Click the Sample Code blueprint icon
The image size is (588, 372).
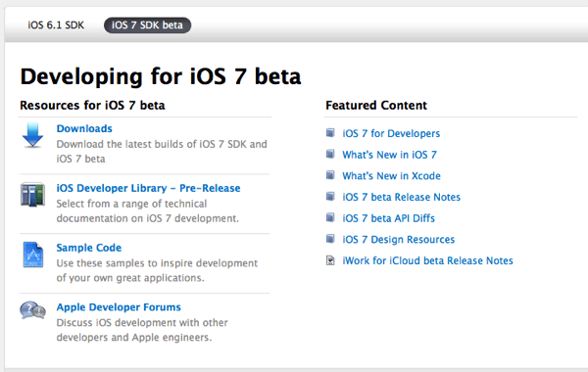click(x=33, y=255)
